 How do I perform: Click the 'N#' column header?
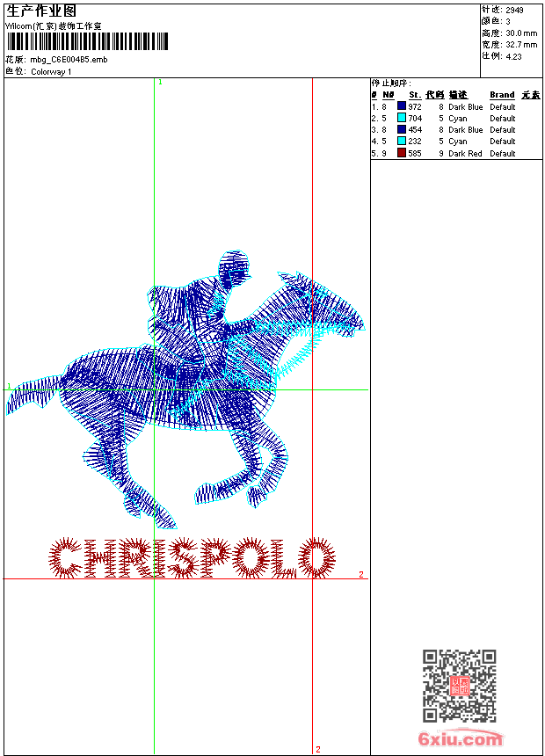click(x=389, y=95)
